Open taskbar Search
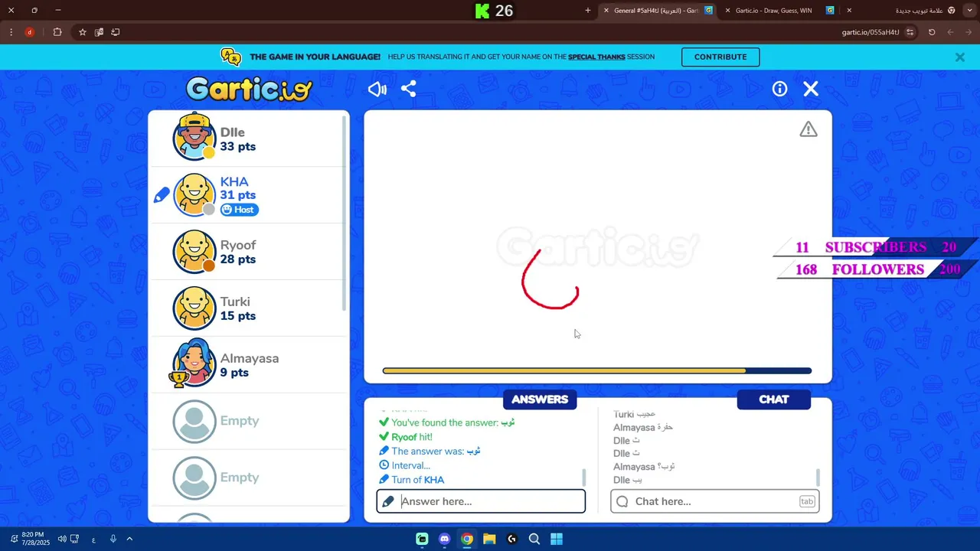The image size is (980, 551). (x=534, y=539)
